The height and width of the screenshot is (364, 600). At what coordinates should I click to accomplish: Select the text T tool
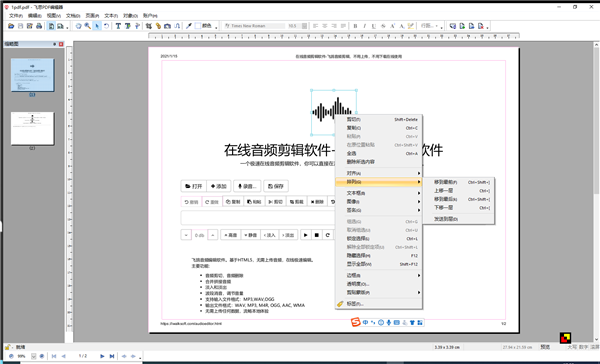(x=118, y=26)
